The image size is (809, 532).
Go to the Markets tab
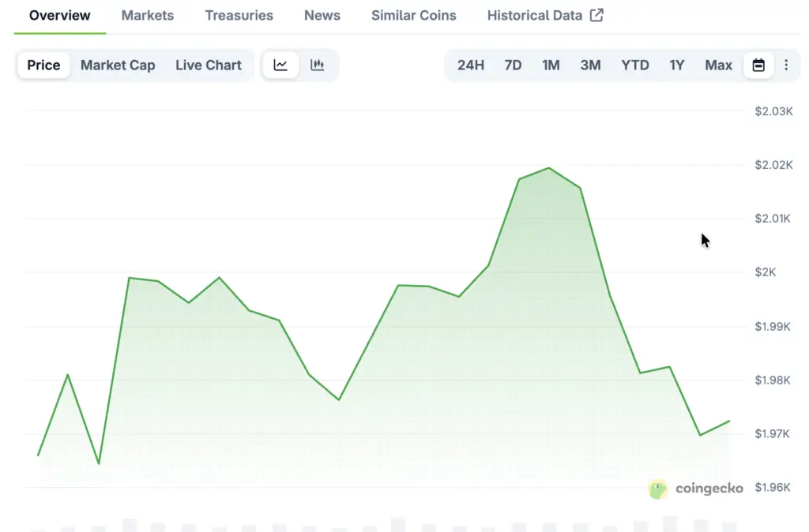[148, 15]
